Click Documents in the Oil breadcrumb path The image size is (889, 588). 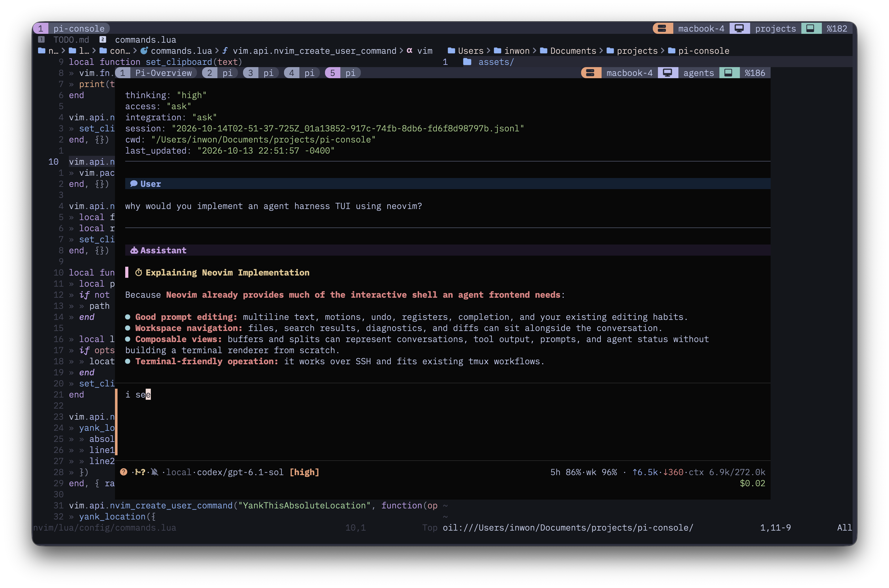(573, 51)
